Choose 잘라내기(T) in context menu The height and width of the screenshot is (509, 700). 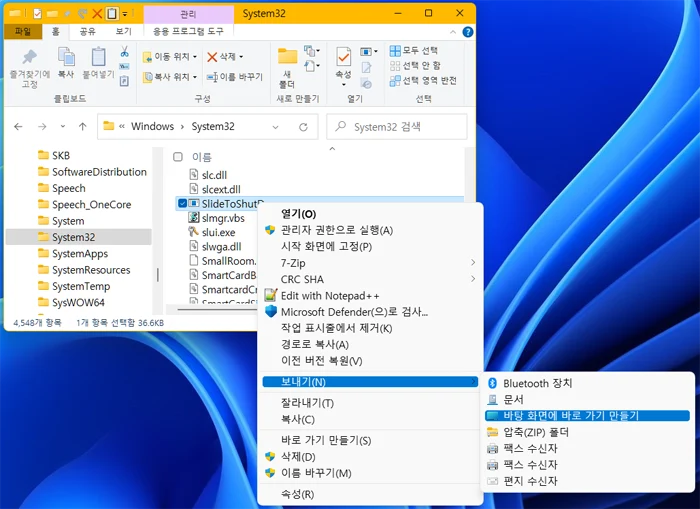pos(371,403)
